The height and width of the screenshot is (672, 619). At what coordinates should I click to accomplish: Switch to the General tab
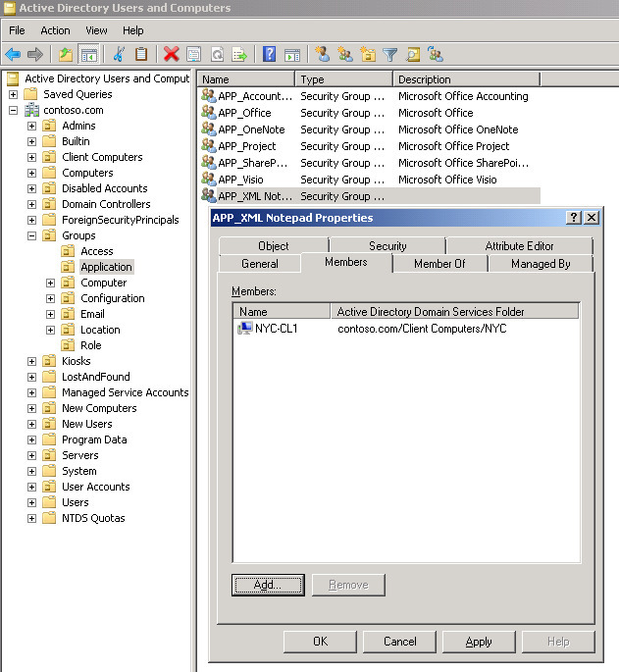(260, 264)
